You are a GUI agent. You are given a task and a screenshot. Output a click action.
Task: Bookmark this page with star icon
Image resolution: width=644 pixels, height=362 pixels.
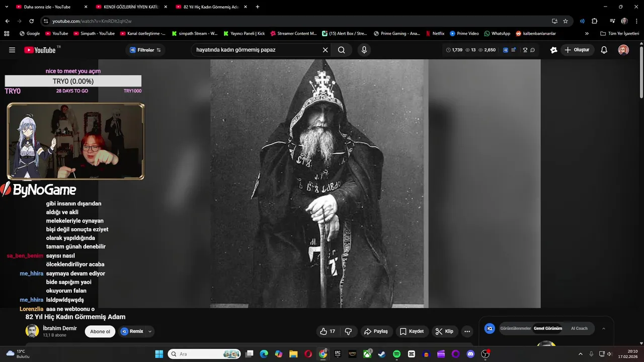tap(566, 21)
